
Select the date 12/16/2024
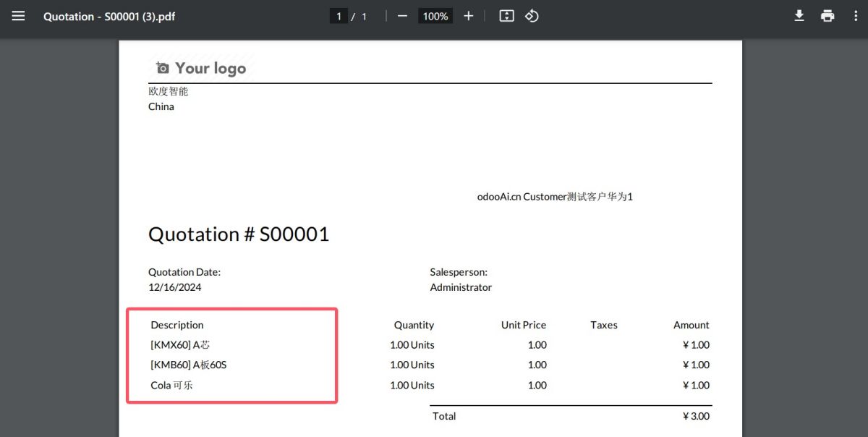(x=175, y=287)
